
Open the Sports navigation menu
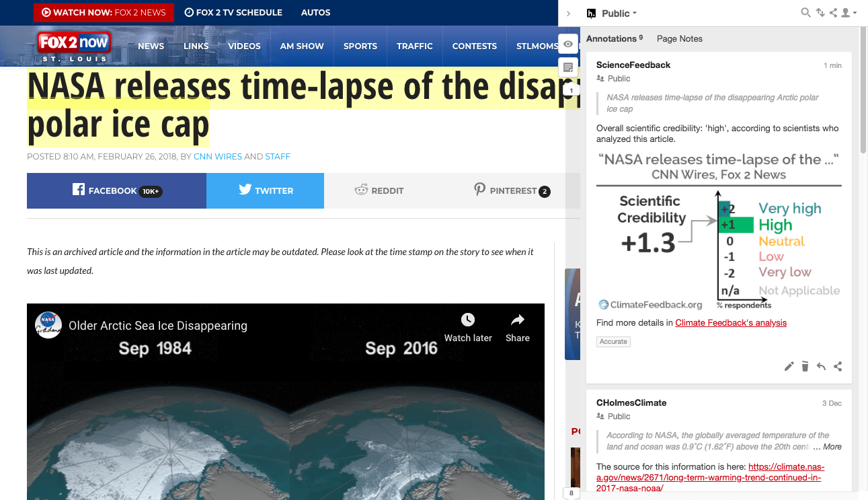(x=360, y=46)
